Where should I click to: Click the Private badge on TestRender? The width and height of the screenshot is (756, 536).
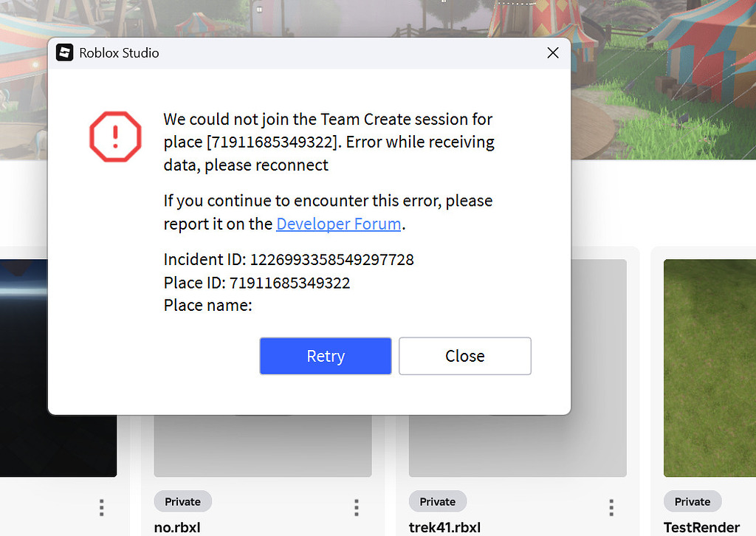[693, 501]
